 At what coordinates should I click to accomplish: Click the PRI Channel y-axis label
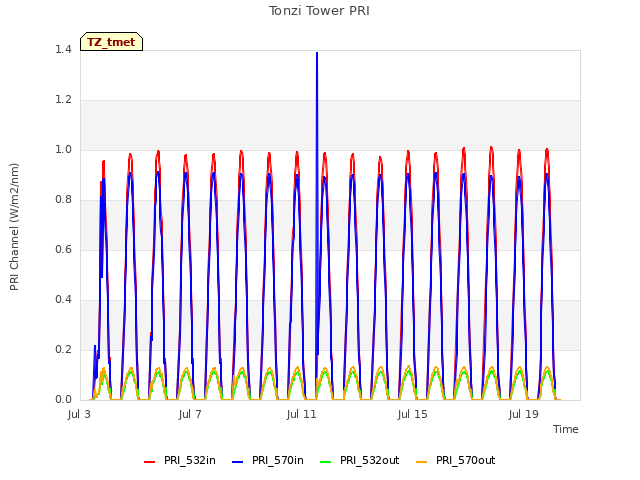[x=14, y=227]
